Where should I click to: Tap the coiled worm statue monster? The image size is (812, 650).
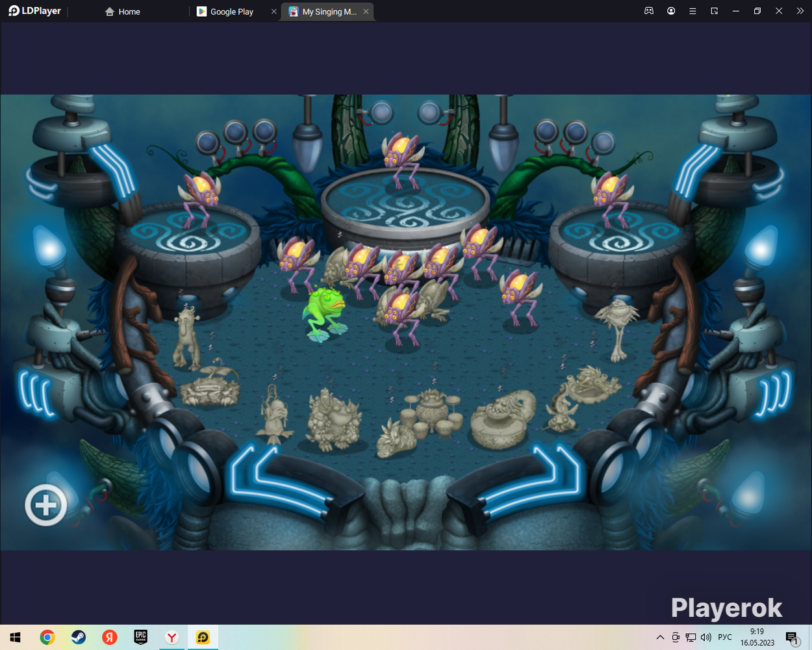tap(503, 419)
